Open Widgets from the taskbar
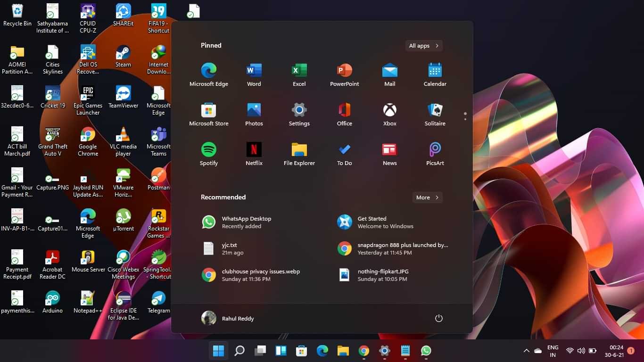The height and width of the screenshot is (362, 644). [x=281, y=351]
